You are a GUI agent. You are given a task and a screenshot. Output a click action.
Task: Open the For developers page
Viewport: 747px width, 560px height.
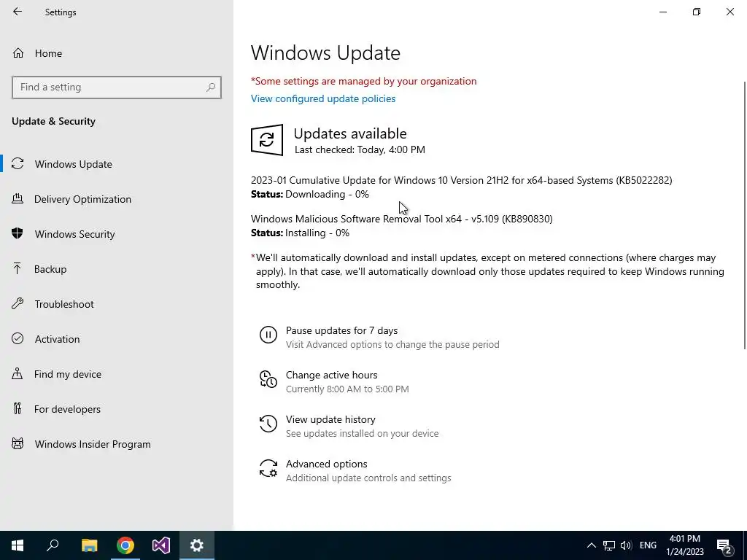[117, 409]
